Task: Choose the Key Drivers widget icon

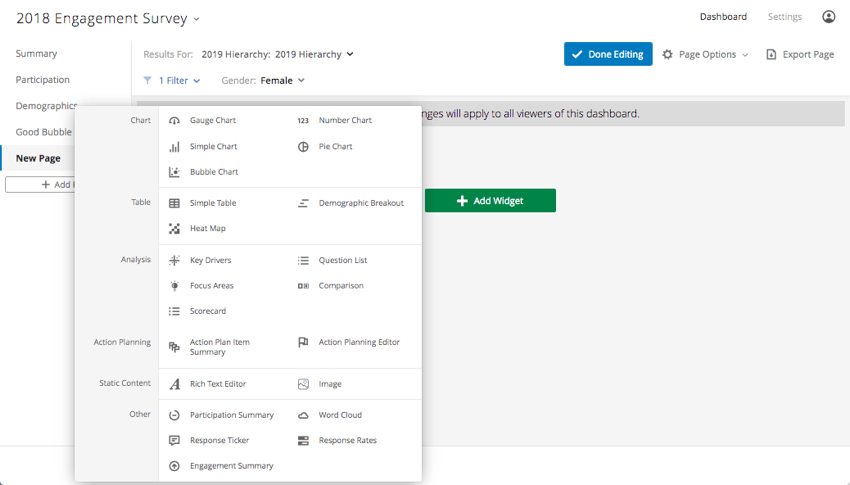Action: [x=174, y=260]
